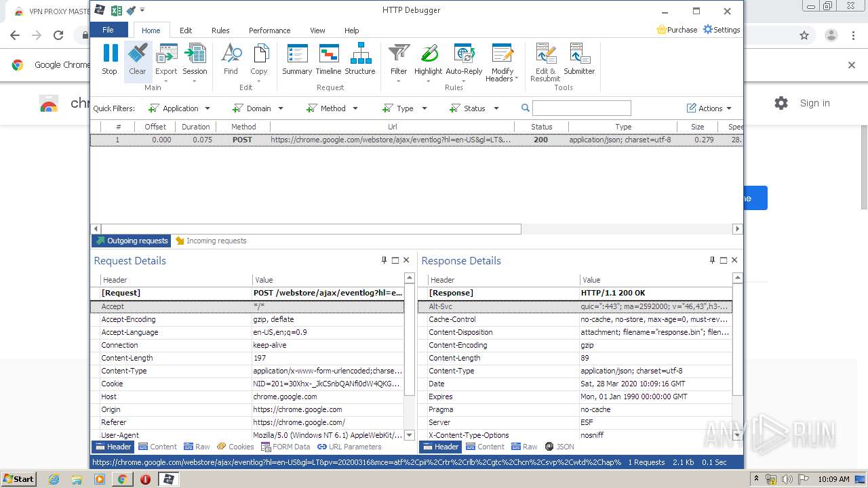Image resolution: width=868 pixels, height=488 pixels.
Task: Expand the Export dropdown arrow
Action: pyautogui.click(x=166, y=81)
